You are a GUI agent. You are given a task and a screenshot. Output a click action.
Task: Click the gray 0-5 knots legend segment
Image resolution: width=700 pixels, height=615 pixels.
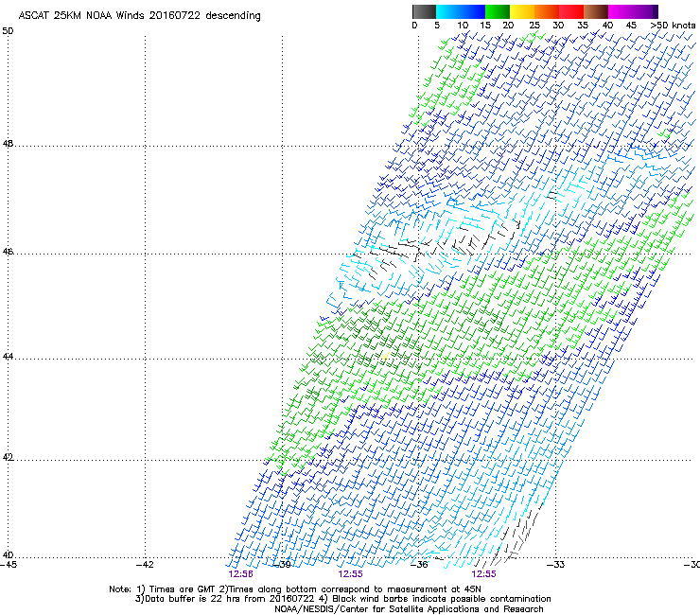coord(424,11)
